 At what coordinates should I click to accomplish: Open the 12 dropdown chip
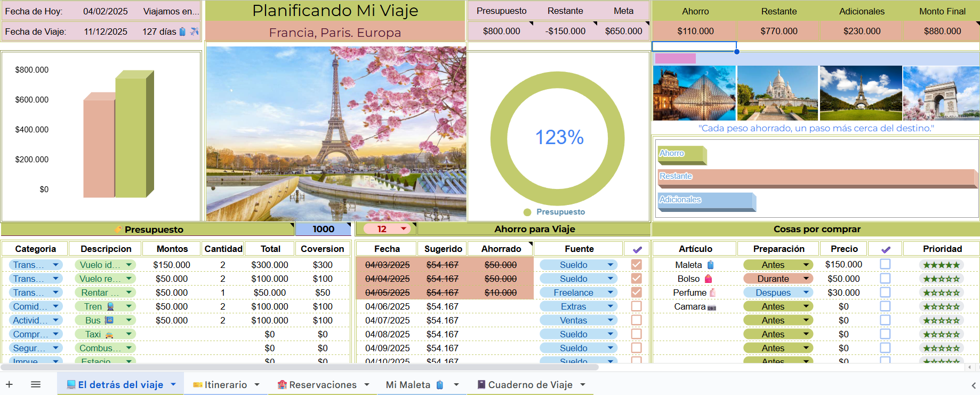click(388, 229)
